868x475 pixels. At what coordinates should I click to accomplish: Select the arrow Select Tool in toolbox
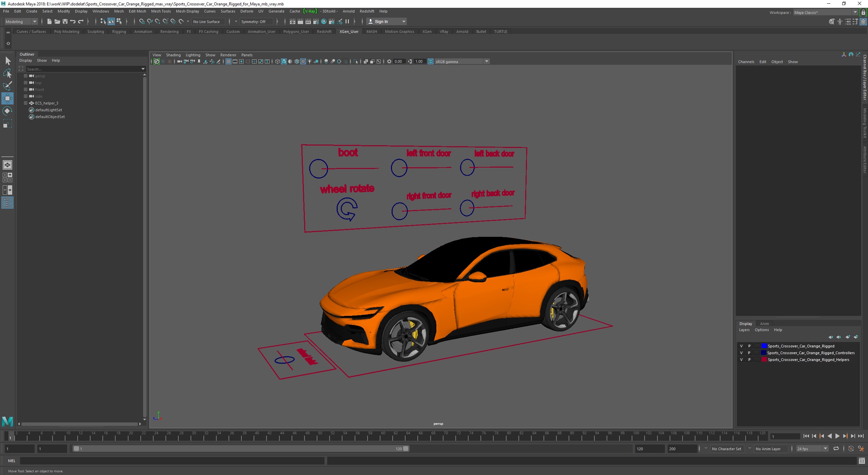click(x=8, y=61)
